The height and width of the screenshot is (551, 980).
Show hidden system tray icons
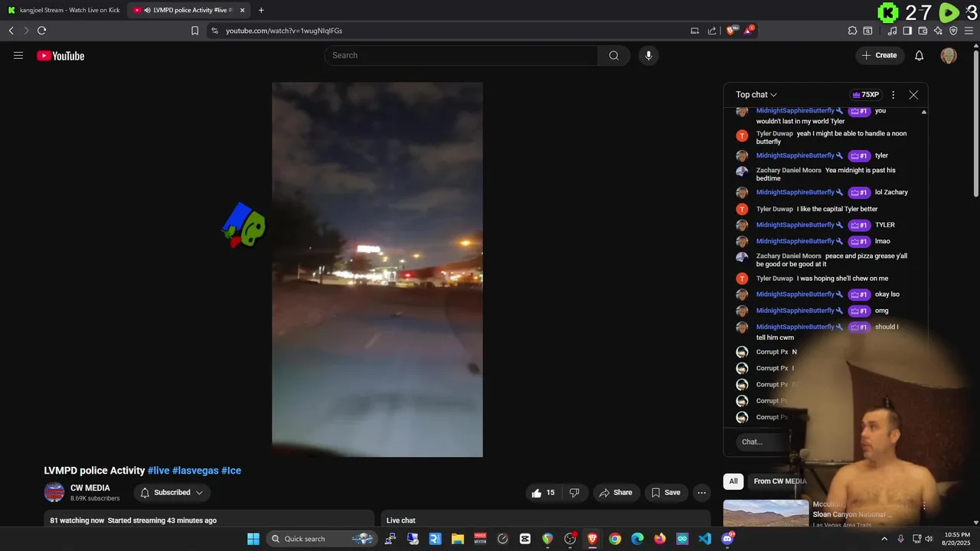tap(884, 539)
